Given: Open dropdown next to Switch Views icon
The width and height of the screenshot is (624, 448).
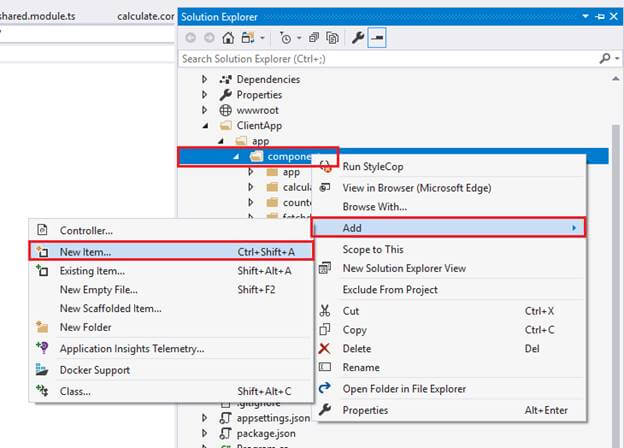Looking at the screenshot, I should click(262, 38).
